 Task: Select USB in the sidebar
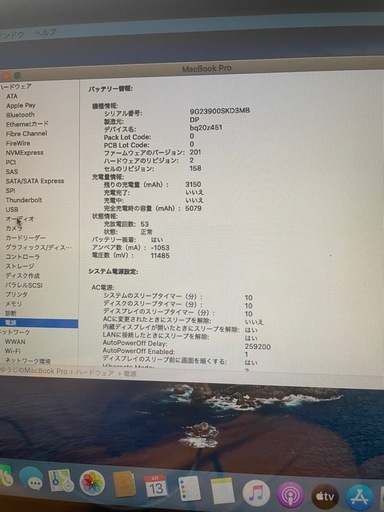[x=12, y=210]
